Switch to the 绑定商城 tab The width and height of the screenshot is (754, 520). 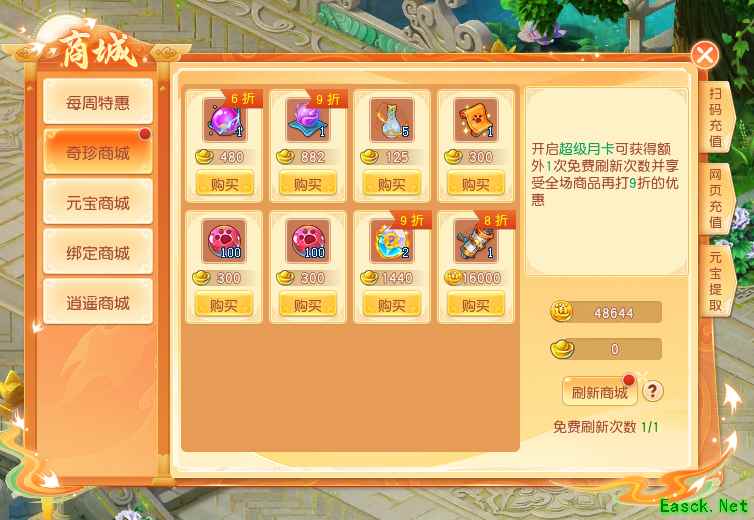98,252
